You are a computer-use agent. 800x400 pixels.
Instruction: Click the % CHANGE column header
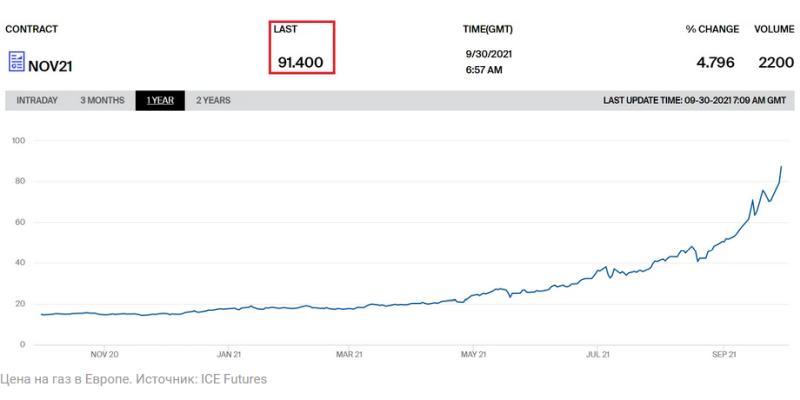point(710,29)
